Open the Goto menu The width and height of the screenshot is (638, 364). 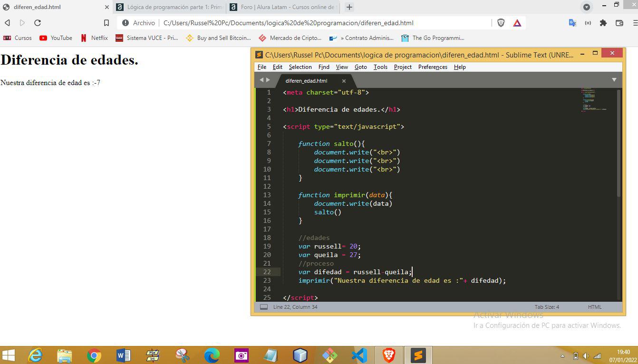pos(361,67)
